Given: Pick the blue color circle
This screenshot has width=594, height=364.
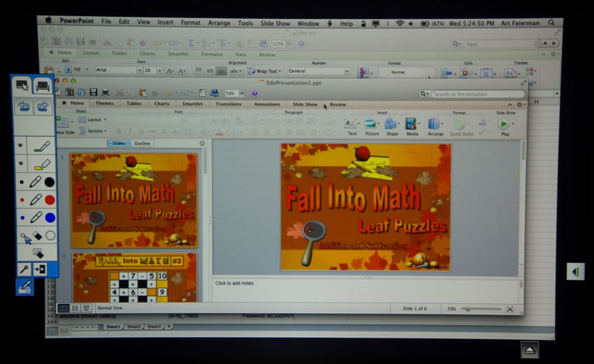Looking at the screenshot, I should (50, 217).
